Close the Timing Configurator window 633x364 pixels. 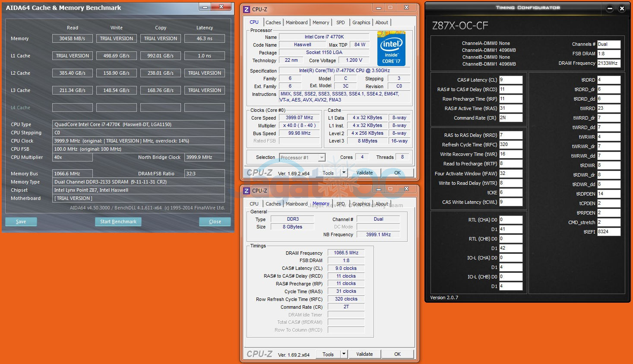pyautogui.click(x=622, y=8)
